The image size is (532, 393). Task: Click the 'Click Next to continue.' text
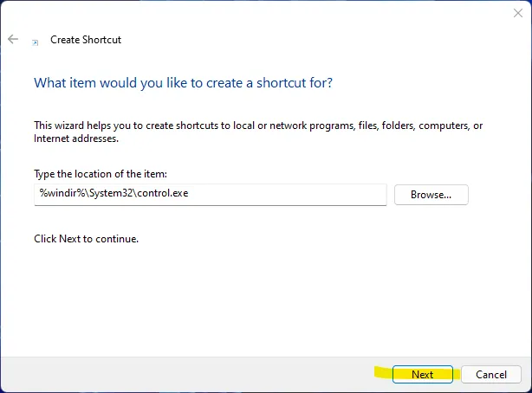pos(86,239)
